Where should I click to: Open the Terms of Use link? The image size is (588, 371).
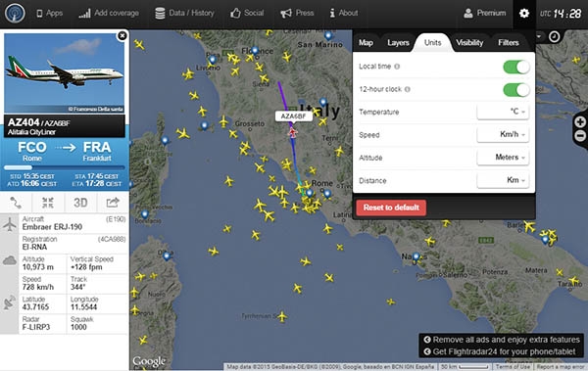pos(513,367)
